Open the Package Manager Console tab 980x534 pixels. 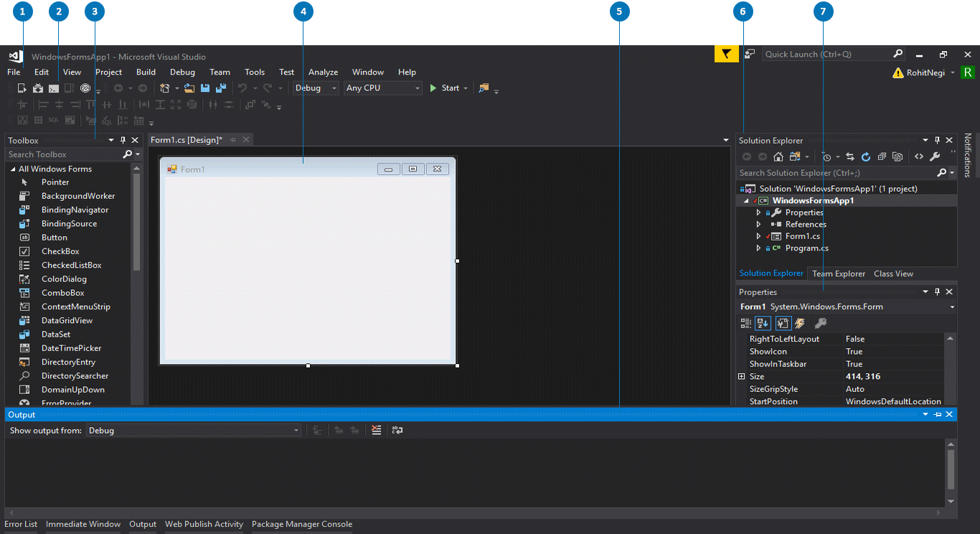click(302, 524)
